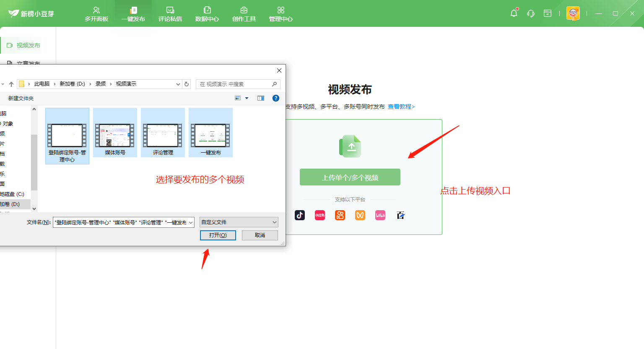The image size is (644, 349).
Task: Select the 登陆绑定账号-管理中心 video file
Action: [x=67, y=136]
